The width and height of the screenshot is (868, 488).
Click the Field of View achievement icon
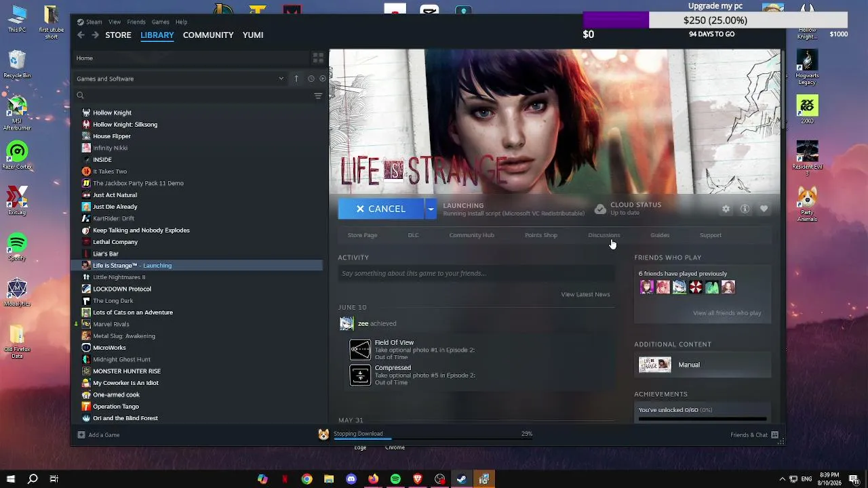[x=360, y=350]
